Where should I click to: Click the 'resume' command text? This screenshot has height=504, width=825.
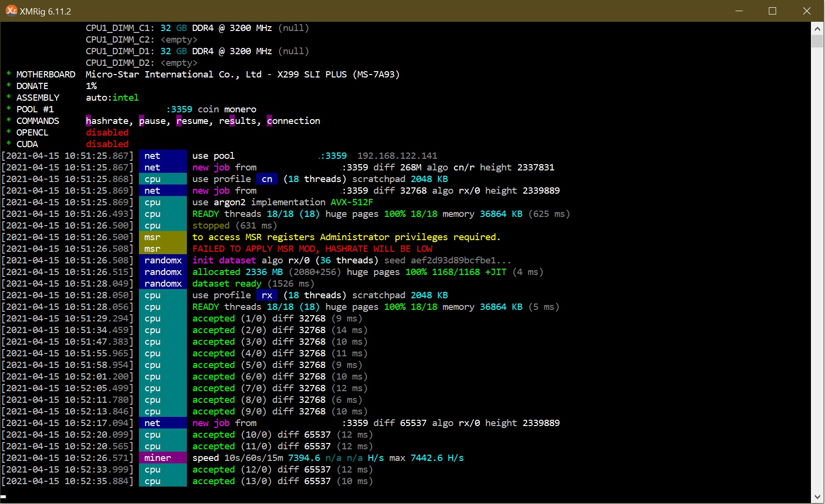192,121
